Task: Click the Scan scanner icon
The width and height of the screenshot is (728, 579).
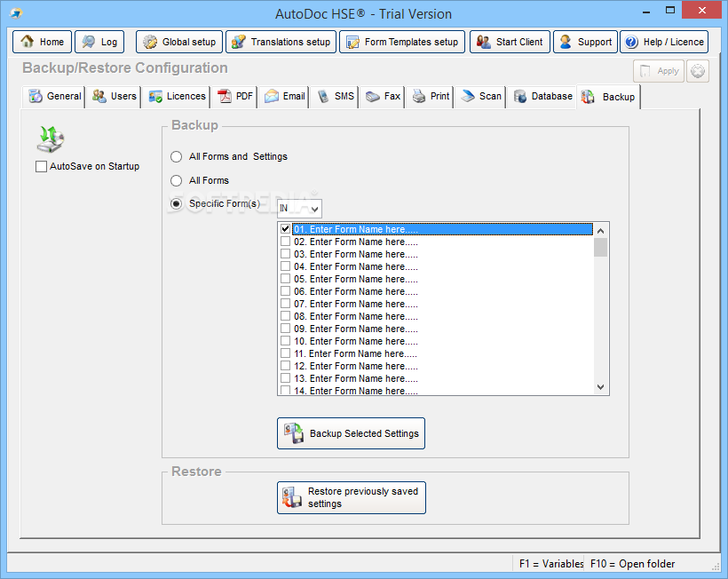Action: 468,96
